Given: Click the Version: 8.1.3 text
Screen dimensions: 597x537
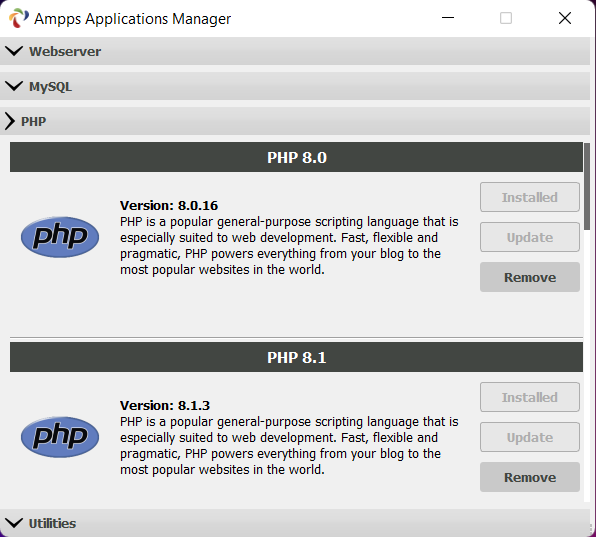Looking at the screenshot, I should click(165, 405).
